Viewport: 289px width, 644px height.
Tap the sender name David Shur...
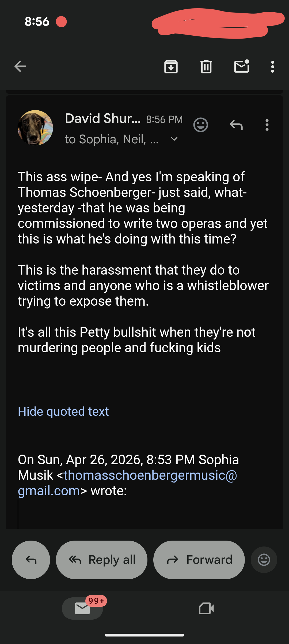(103, 118)
